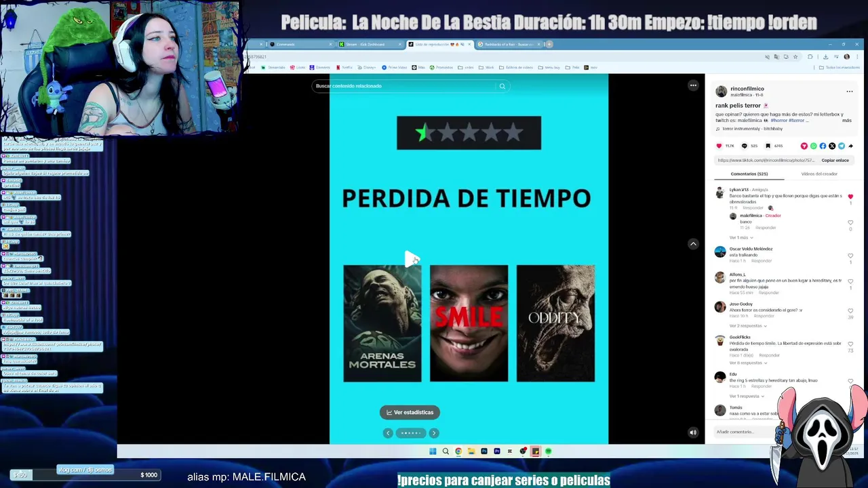
Task: Like Jose Godoy's comment heart
Action: 850,311
